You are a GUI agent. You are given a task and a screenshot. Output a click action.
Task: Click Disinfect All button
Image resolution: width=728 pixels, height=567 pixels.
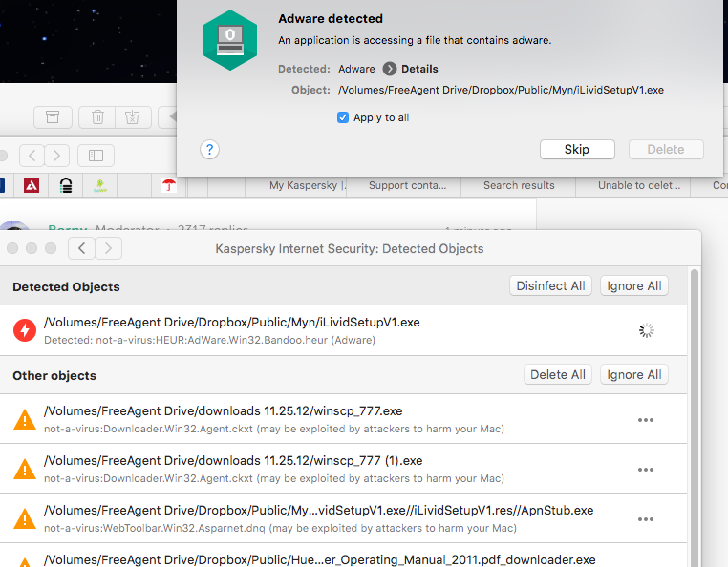coord(550,285)
